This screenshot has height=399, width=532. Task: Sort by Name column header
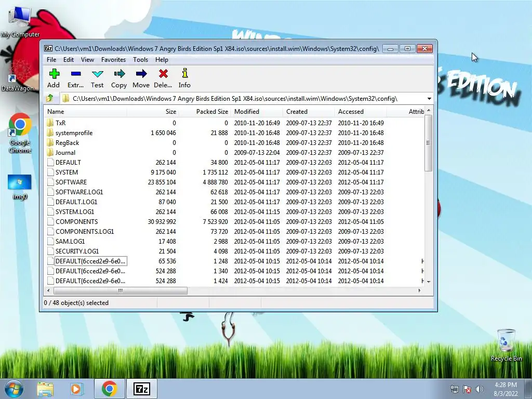[86, 112]
